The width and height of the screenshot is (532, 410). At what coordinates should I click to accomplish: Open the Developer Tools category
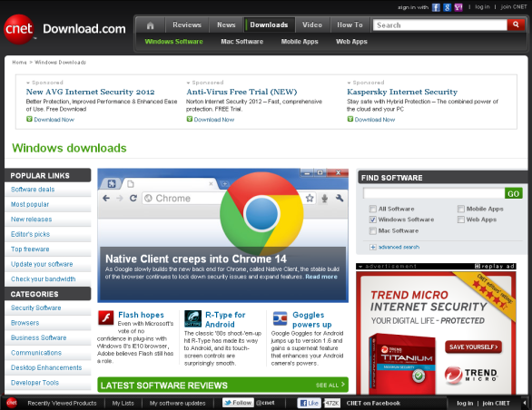tap(34, 383)
